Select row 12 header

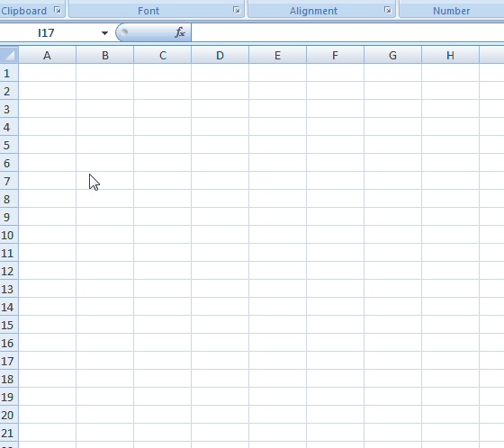pos(9,271)
